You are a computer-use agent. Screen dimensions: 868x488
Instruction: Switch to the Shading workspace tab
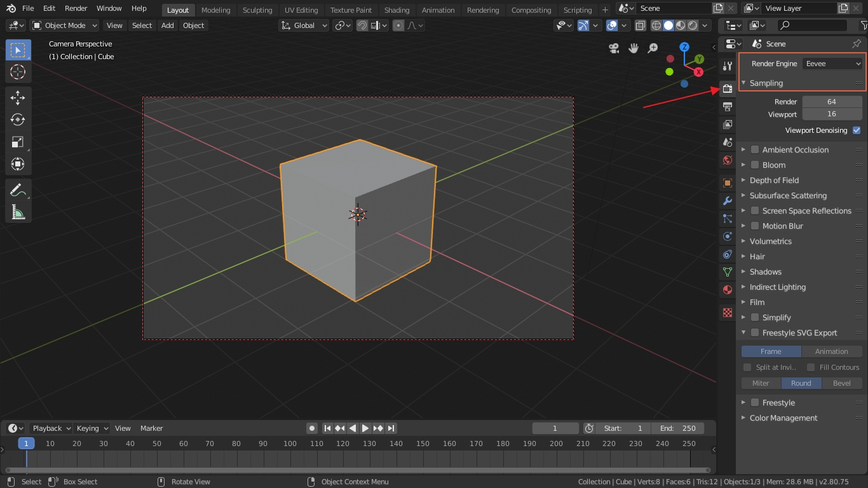[397, 10]
